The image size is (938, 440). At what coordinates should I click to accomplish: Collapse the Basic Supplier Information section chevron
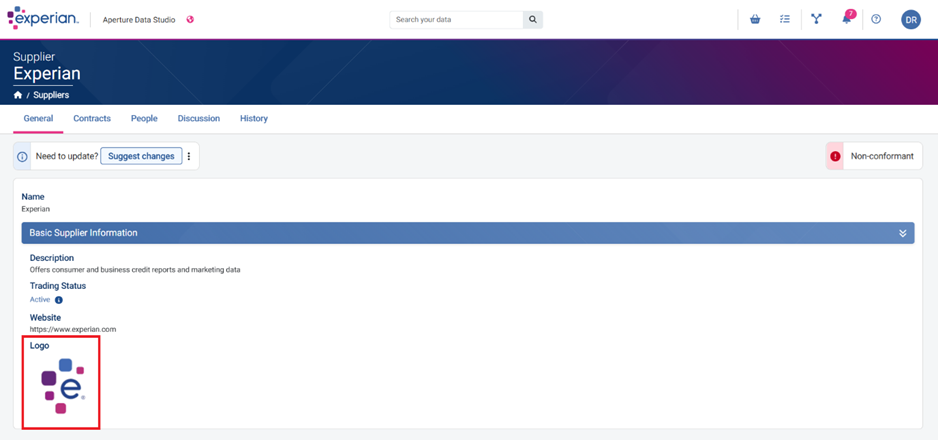pyautogui.click(x=903, y=233)
